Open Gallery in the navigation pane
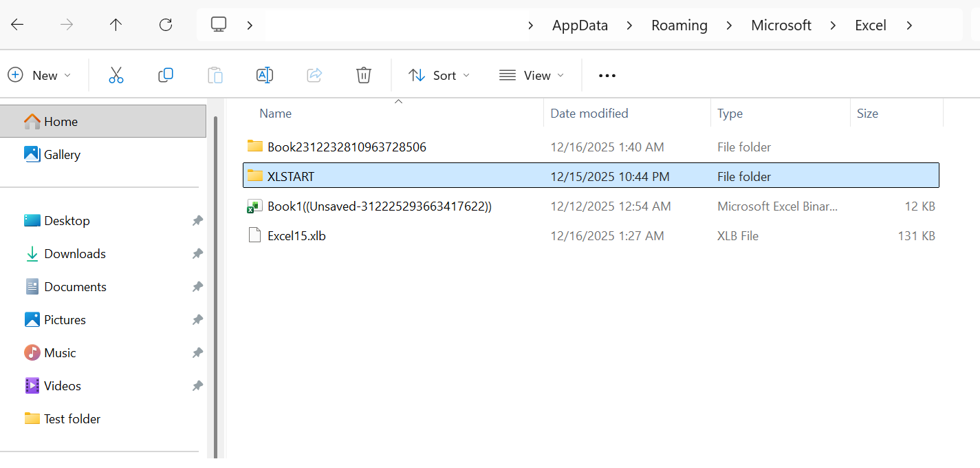This screenshot has width=980, height=468. point(62,155)
